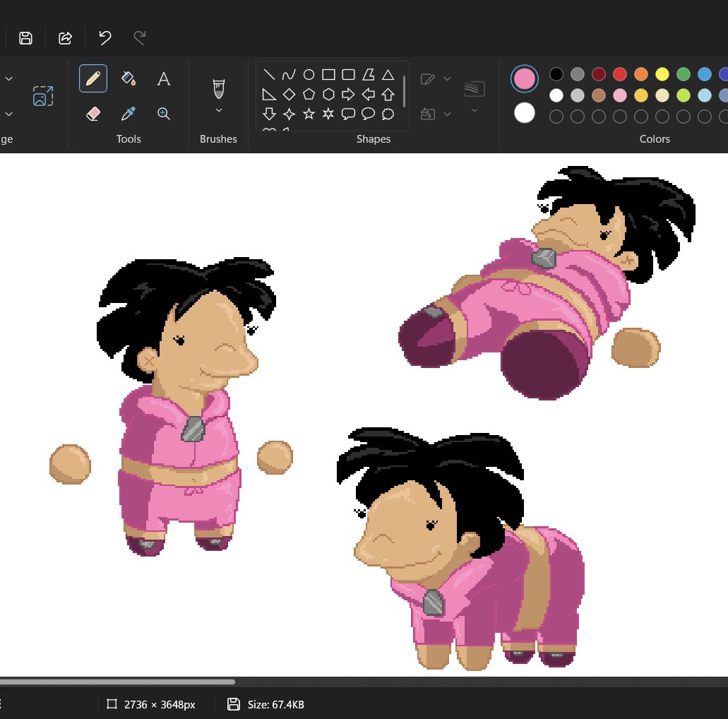Select the Right arrow shape
This screenshot has height=719, width=728.
tap(348, 94)
